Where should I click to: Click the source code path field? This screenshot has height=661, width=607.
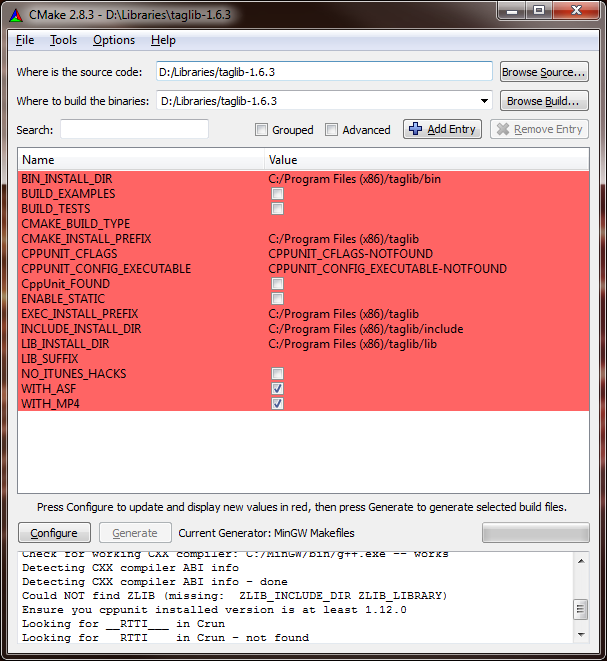[x=324, y=72]
